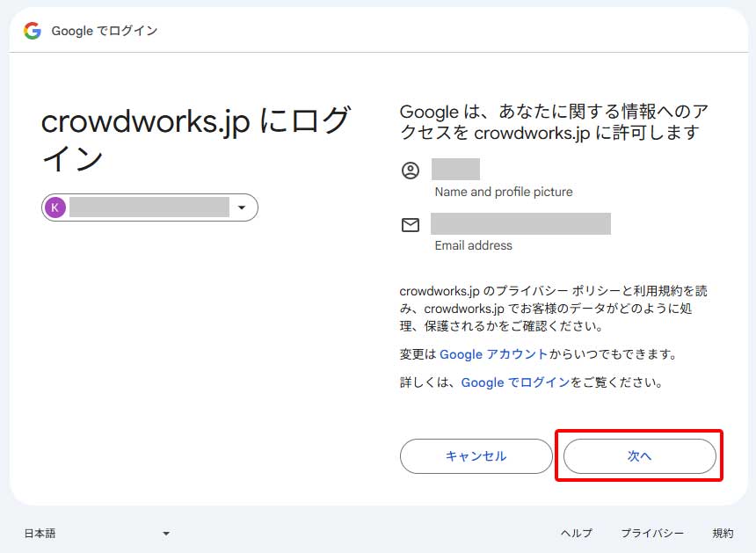The height and width of the screenshot is (553, 756).
Task: Click the "Name and profile picture" label
Action: point(504,192)
